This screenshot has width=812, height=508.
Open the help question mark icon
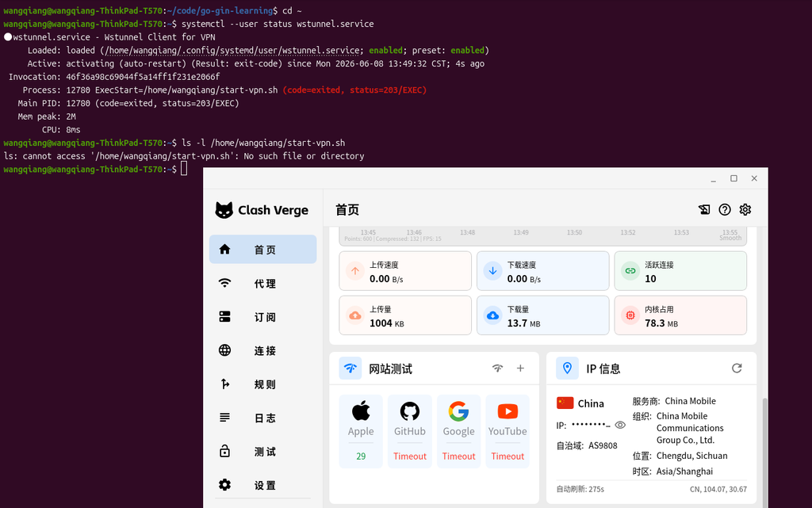tap(725, 209)
